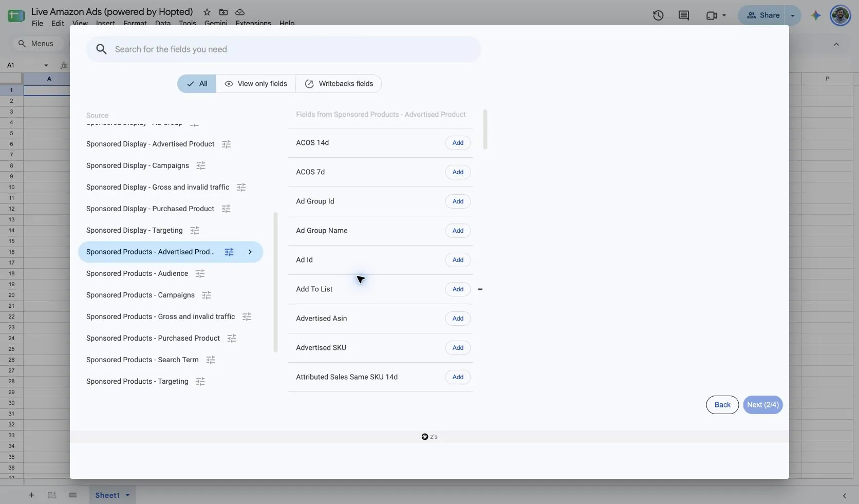Image resolution: width=859 pixels, height=504 pixels.
Task: Open comments panel icon
Action: click(x=684, y=15)
